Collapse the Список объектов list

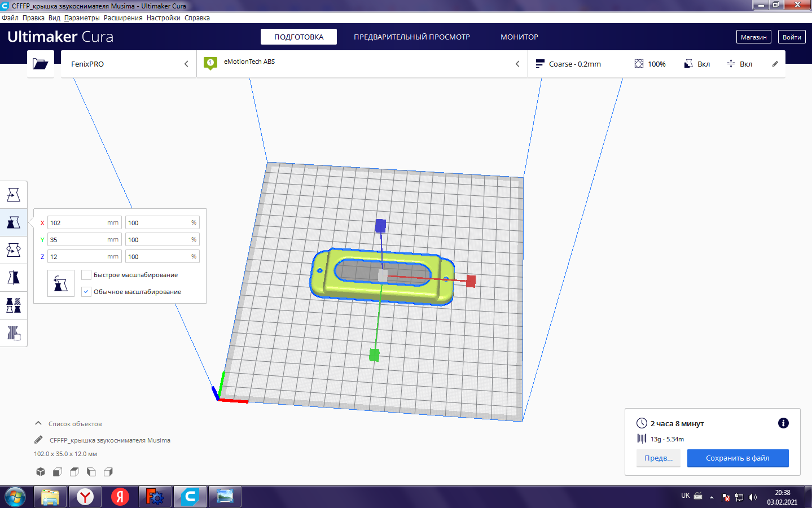(x=38, y=423)
